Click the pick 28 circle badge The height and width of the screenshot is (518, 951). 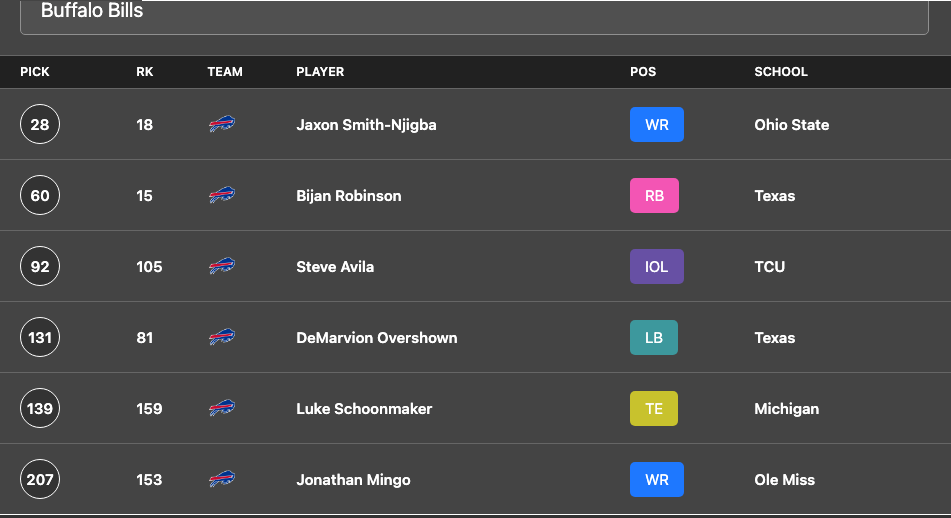[x=40, y=124]
